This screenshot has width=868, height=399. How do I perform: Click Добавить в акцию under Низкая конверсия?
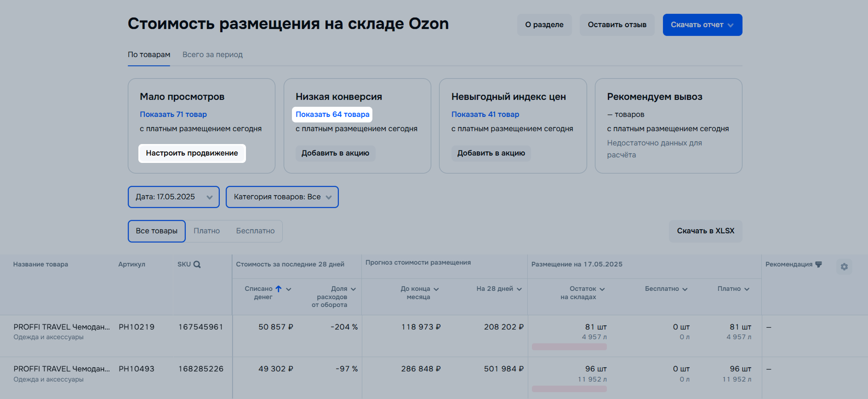pos(335,153)
